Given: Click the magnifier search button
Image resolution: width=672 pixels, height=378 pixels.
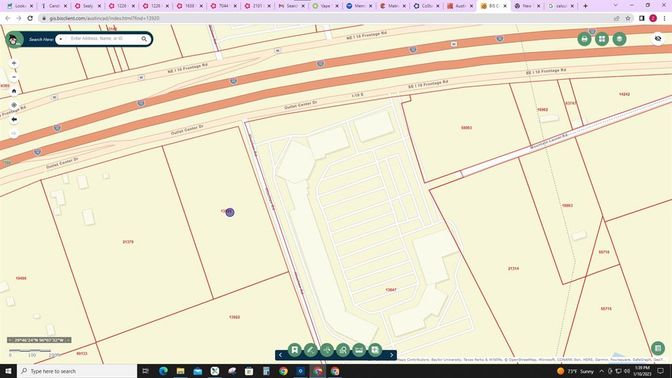Looking at the screenshot, I should coord(144,39).
